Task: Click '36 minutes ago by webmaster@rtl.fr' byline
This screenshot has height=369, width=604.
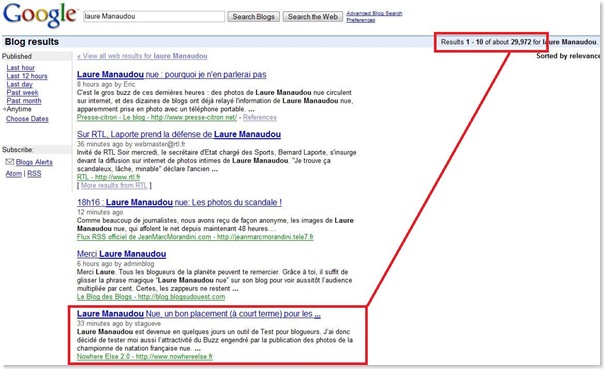Action: pyautogui.click(x=131, y=144)
